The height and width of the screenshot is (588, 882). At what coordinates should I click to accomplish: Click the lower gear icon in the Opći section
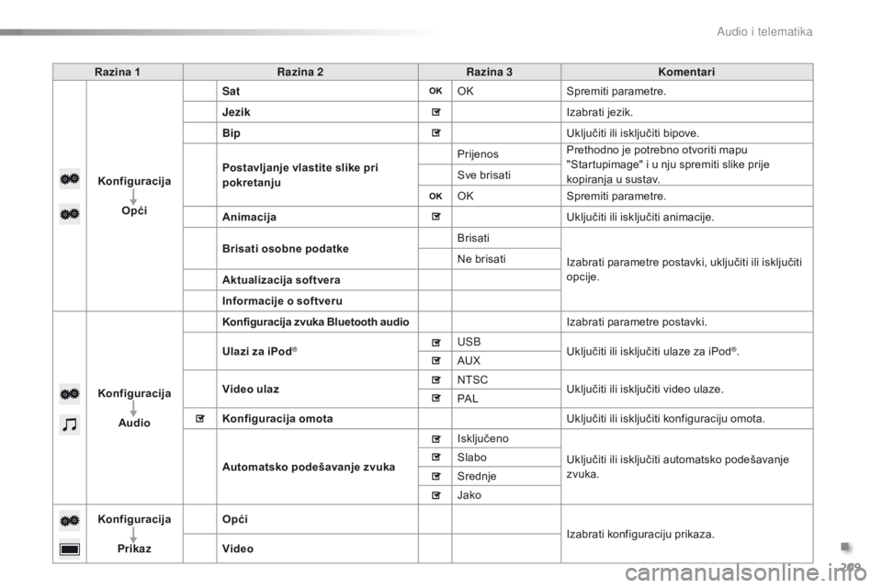click(x=70, y=214)
